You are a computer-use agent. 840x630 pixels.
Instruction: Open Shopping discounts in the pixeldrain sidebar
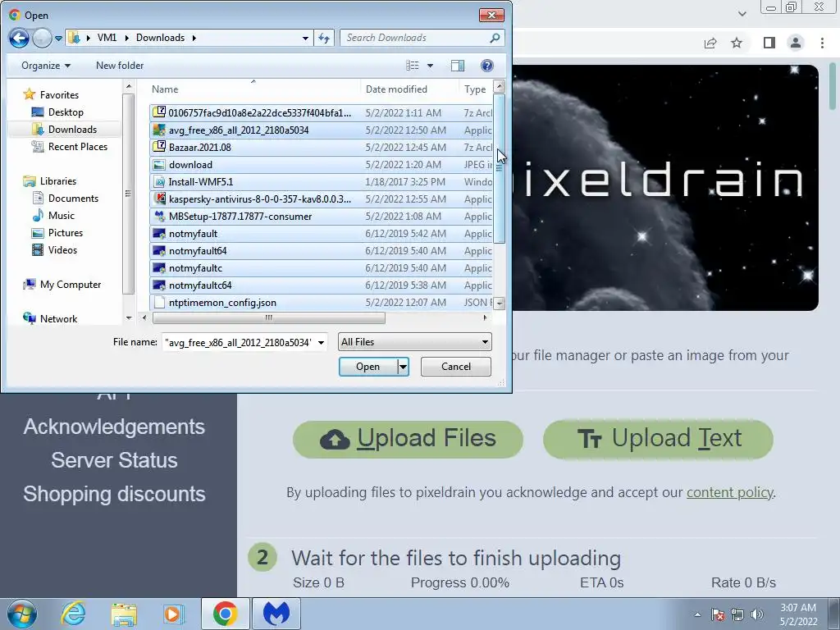pyautogui.click(x=114, y=494)
